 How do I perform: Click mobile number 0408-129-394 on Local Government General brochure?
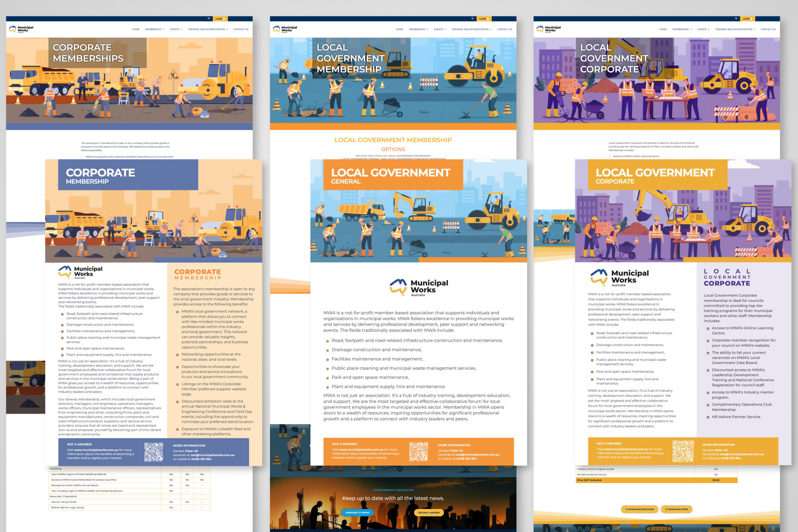pyautogui.click(x=466, y=459)
